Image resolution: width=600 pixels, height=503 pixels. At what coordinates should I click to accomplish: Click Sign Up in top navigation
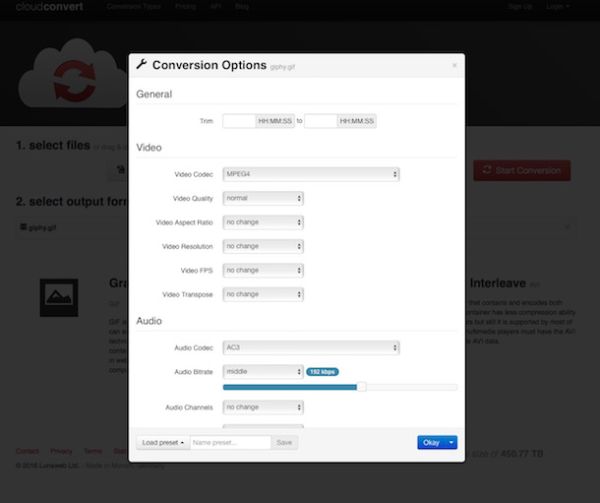[520, 7]
